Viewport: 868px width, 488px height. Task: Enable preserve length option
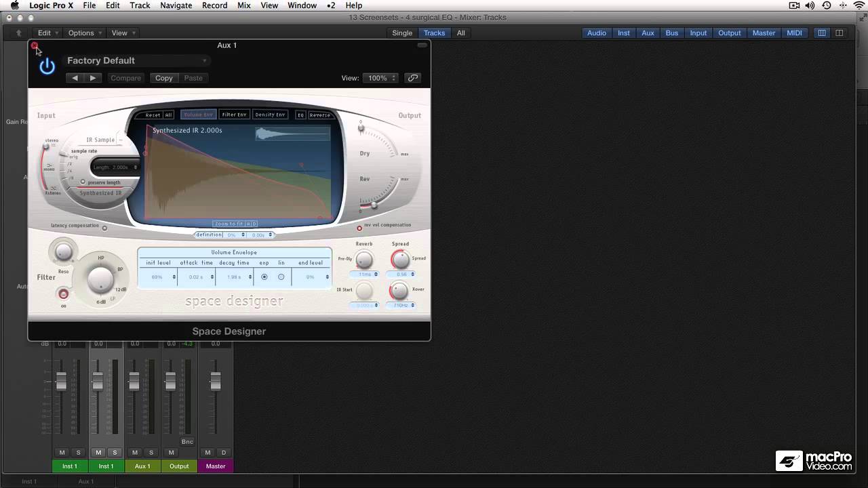coord(83,182)
